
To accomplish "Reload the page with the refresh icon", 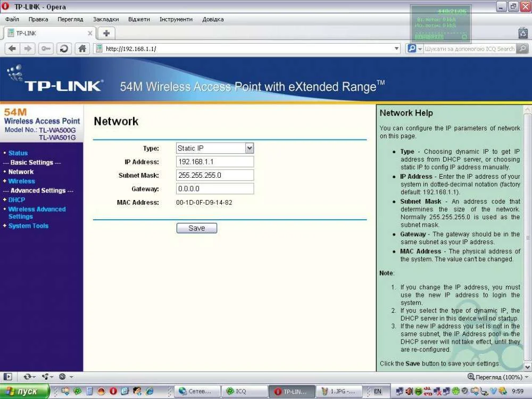I will coord(64,48).
